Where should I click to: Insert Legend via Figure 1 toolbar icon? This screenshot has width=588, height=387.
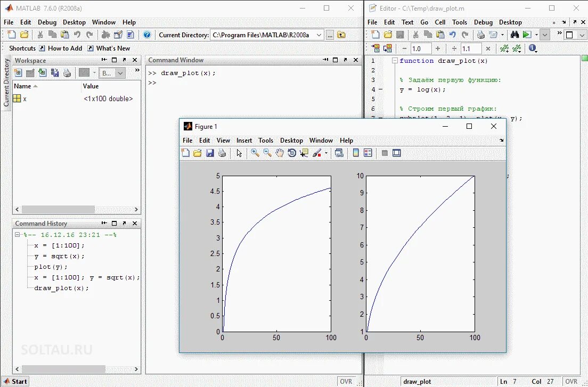click(x=368, y=153)
